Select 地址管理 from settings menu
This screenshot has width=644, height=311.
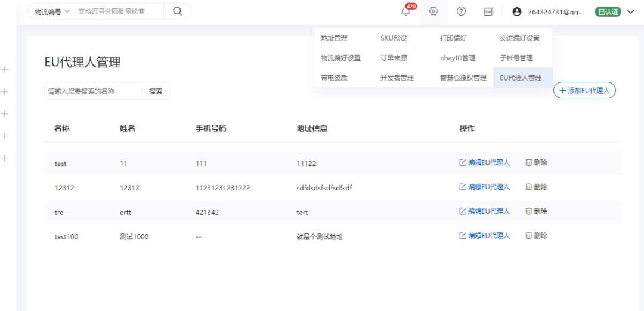coord(334,38)
